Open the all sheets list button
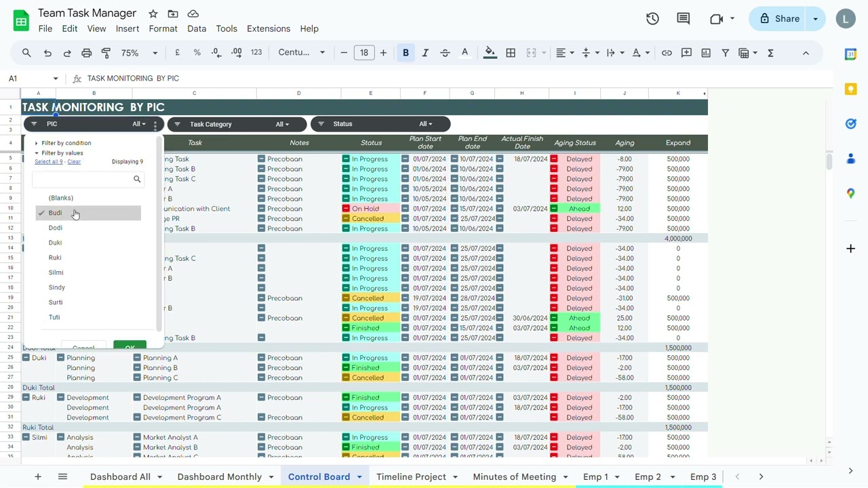The width and height of the screenshot is (868, 488). pos(62,477)
